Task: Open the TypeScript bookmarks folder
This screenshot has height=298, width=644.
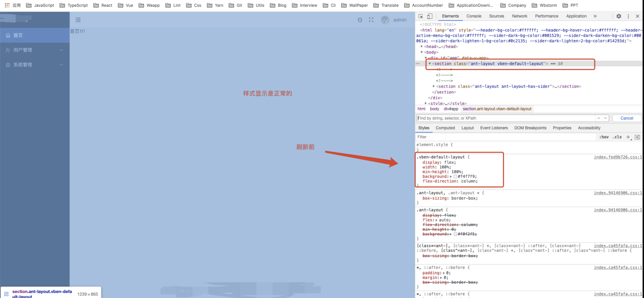Action: click(x=74, y=5)
